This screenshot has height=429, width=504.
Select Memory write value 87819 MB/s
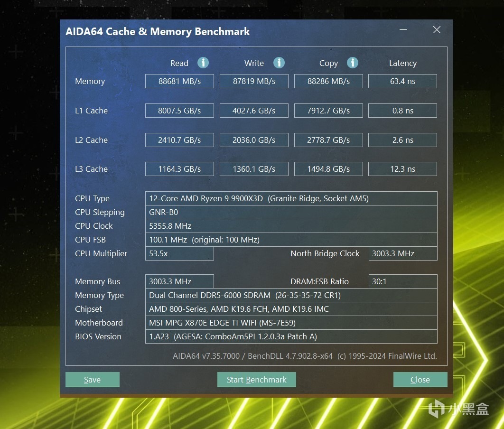254,81
